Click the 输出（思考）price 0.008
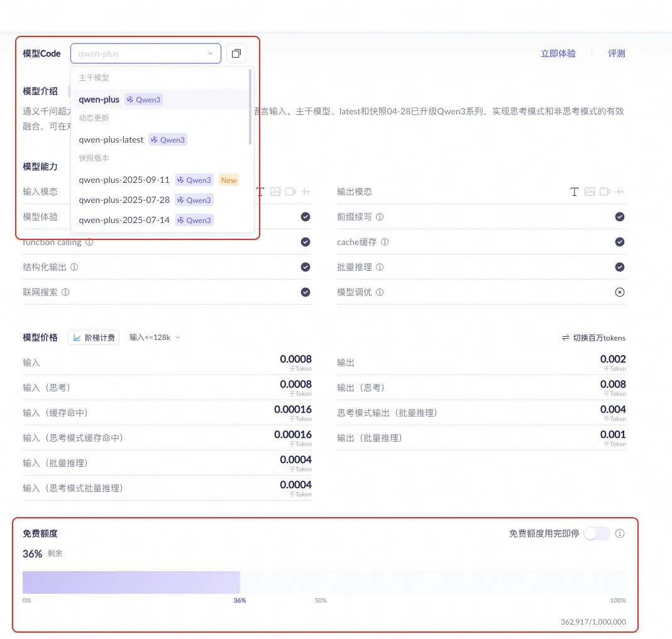 click(x=613, y=384)
